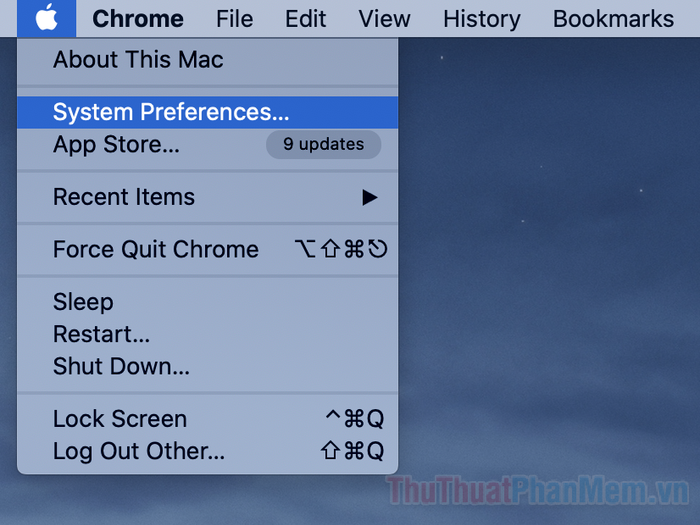
Task: Select Force Quit Chrome
Action: (155, 249)
